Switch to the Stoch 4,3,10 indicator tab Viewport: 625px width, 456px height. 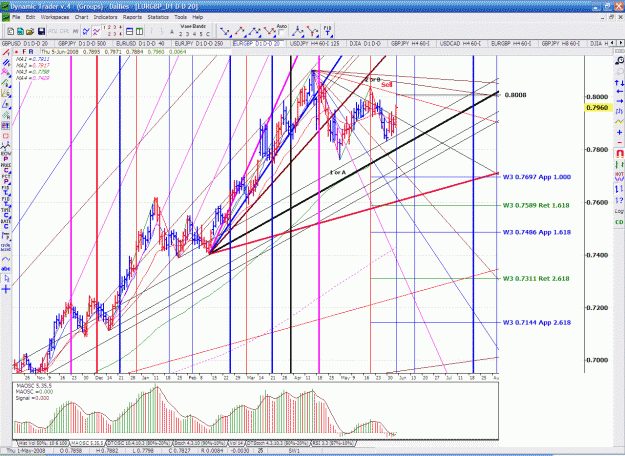pos(199,443)
